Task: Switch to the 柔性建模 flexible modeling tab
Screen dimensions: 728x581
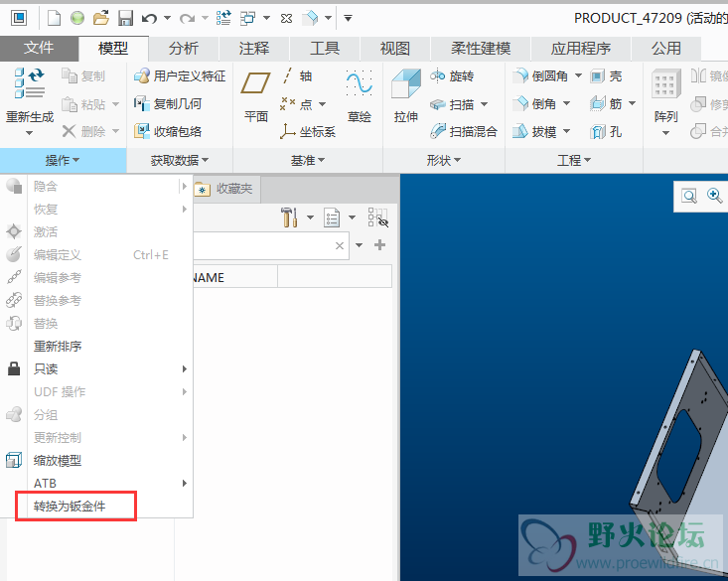Action: (x=481, y=49)
